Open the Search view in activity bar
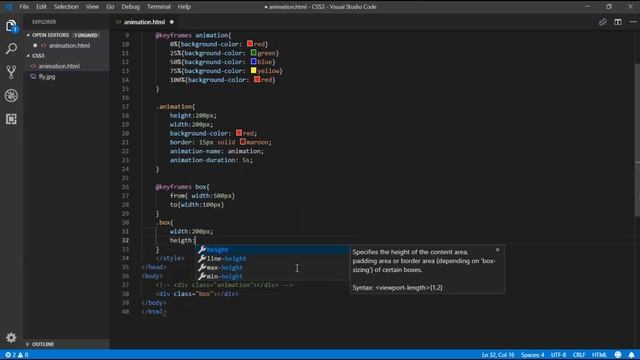Screen dimensions: 640x360 click(11, 49)
